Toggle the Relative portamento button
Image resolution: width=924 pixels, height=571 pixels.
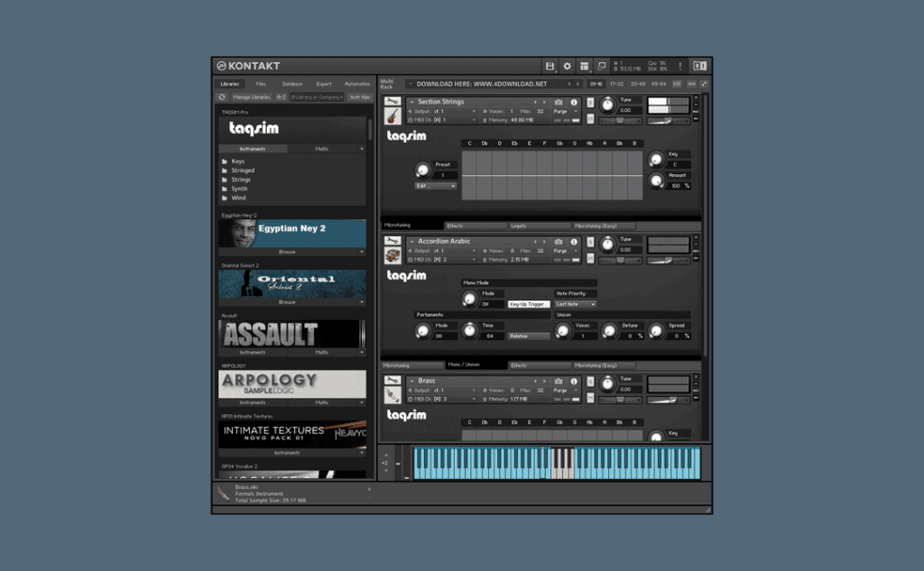click(528, 336)
